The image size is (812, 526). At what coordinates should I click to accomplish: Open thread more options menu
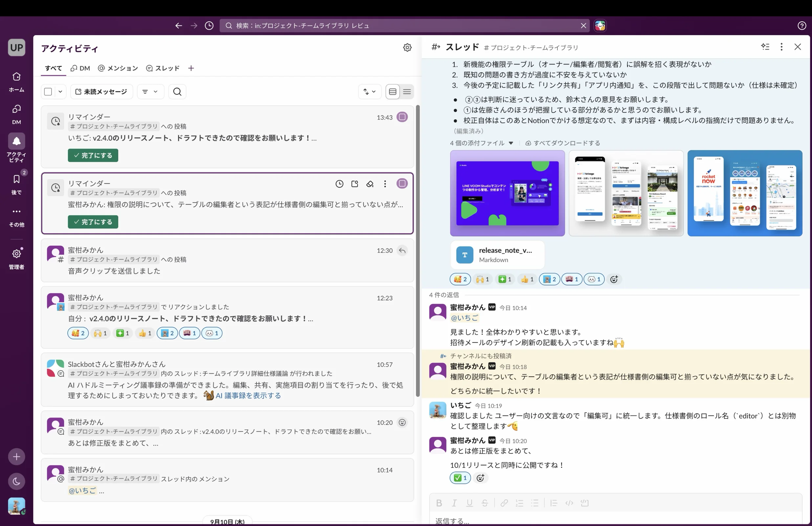click(x=781, y=47)
